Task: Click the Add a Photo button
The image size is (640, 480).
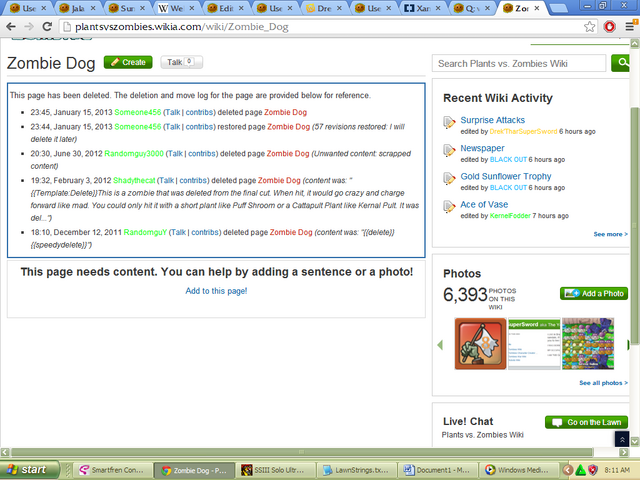Action: click(x=594, y=293)
